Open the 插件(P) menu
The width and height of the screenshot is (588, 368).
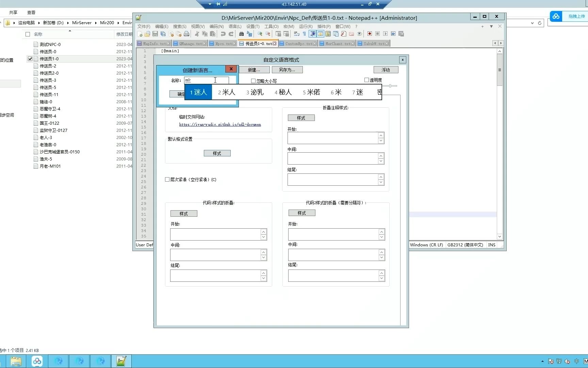[x=324, y=26]
